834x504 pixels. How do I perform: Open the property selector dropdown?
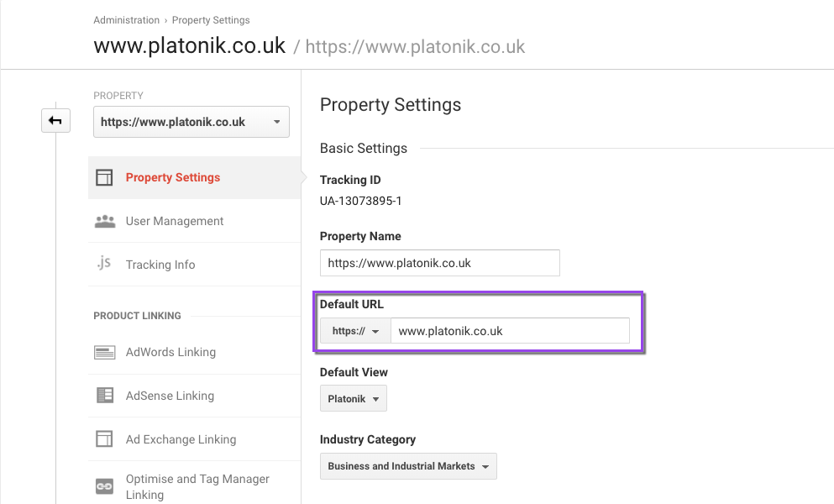[191, 122]
